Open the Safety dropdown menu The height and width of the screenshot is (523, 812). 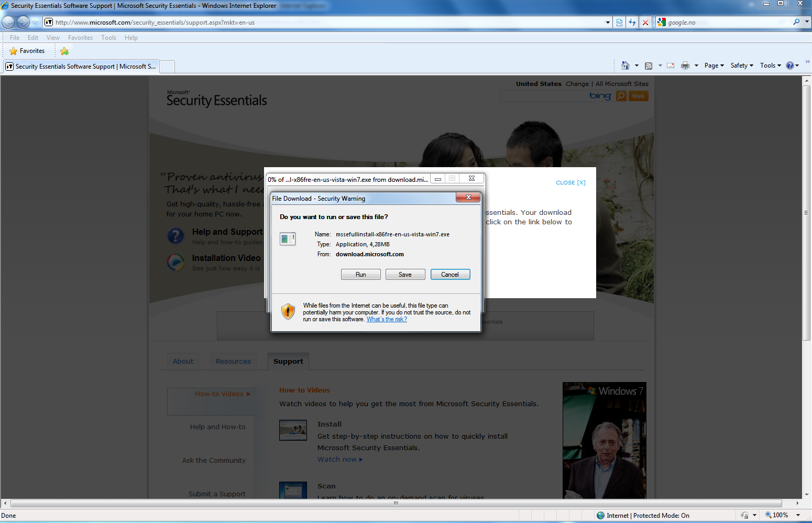[742, 66]
